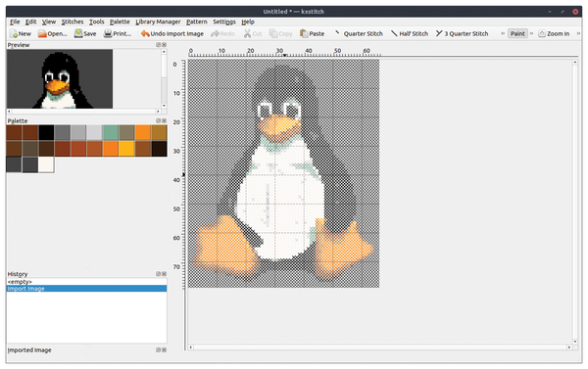This screenshot has height=369, width=588.
Task: Click the Print... toolbar button
Action: click(x=118, y=33)
